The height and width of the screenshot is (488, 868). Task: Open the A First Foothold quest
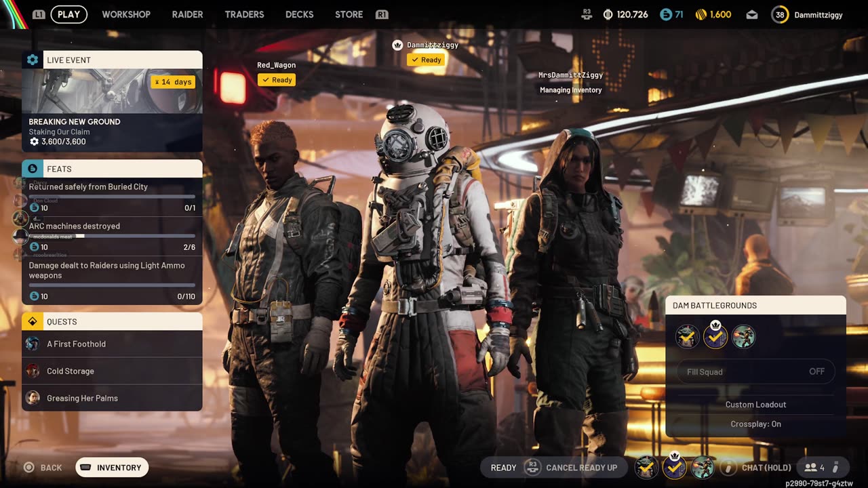point(112,344)
